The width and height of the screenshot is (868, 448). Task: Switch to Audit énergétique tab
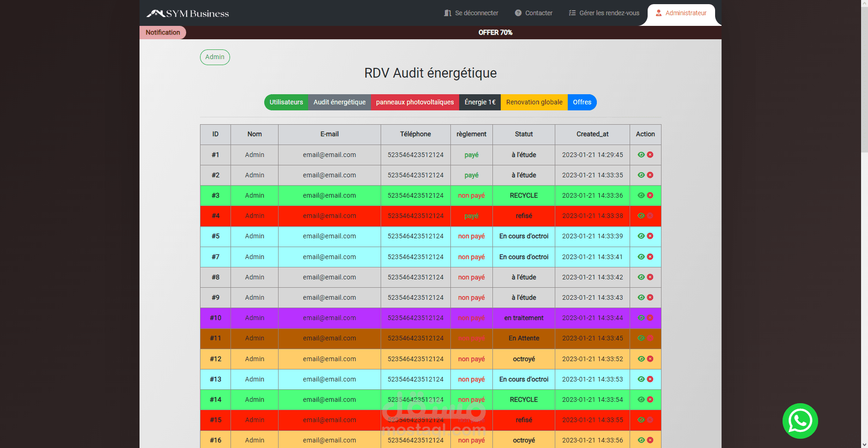point(340,102)
